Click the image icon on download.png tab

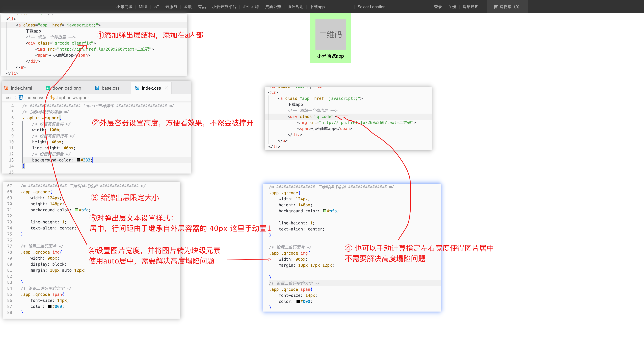pyautogui.click(x=48, y=88)
